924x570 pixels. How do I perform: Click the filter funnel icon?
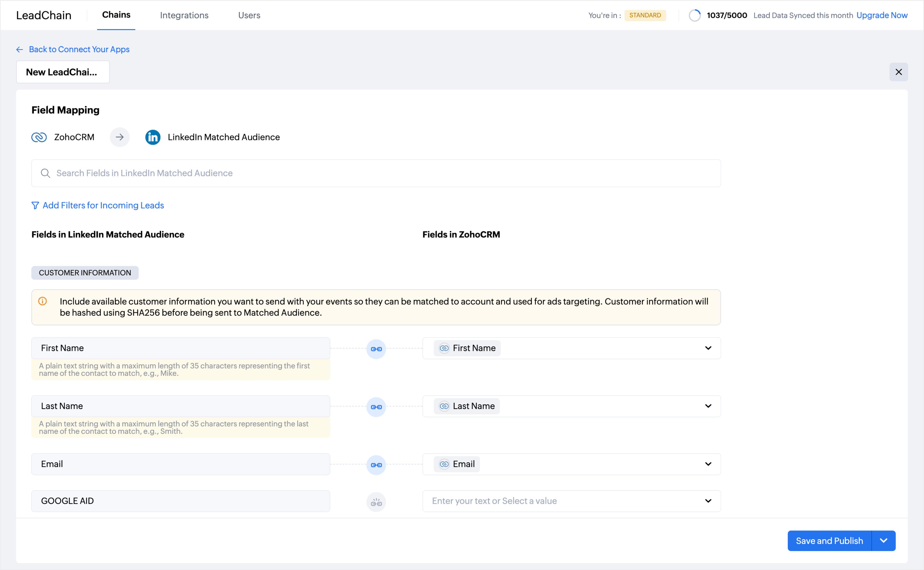(x=35, y=205)
